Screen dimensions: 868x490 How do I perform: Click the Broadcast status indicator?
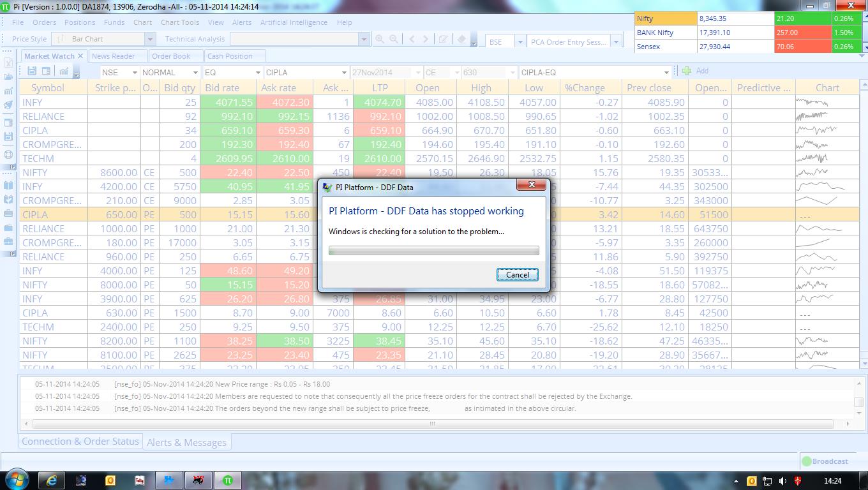coord(825,461)
